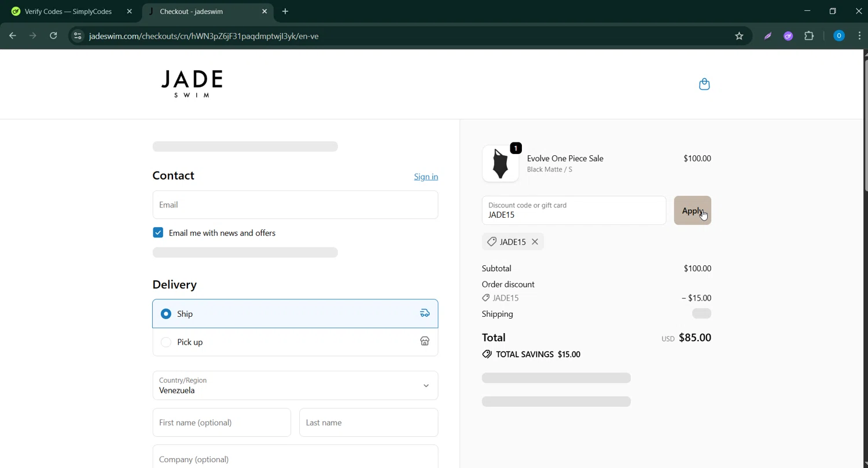This screenshot has height=468, width=868.
Task: Remove the JADE15 discount tag
Action: click(x=535, y=242)
